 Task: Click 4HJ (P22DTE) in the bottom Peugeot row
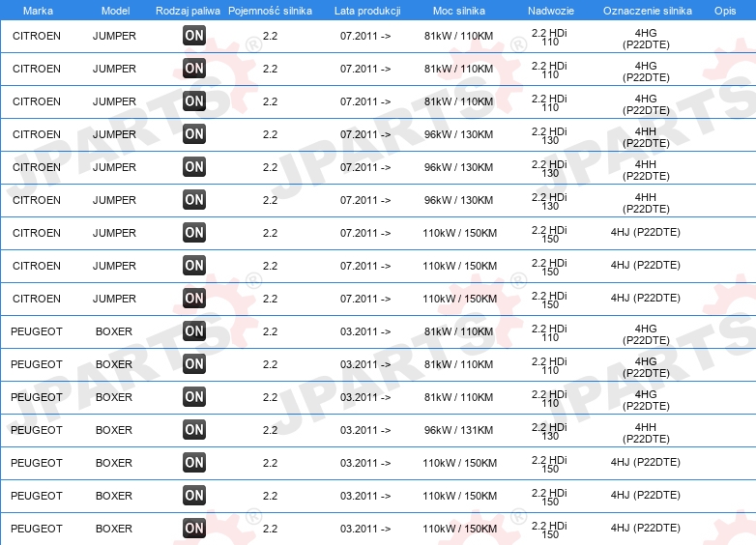pos(645,529)
